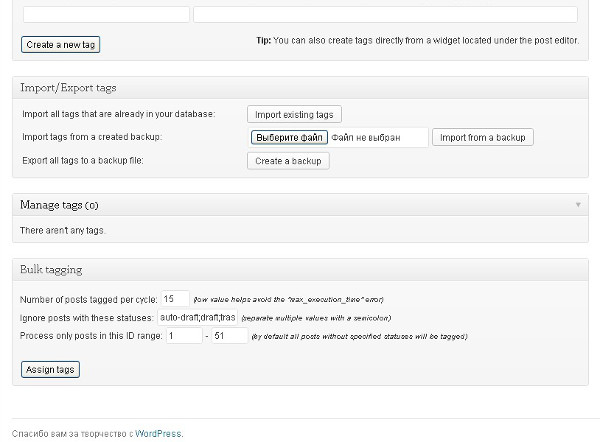Click the Tip text about creating tags
Viewport: 600px width, 442px height.
[x=416, y=42]
